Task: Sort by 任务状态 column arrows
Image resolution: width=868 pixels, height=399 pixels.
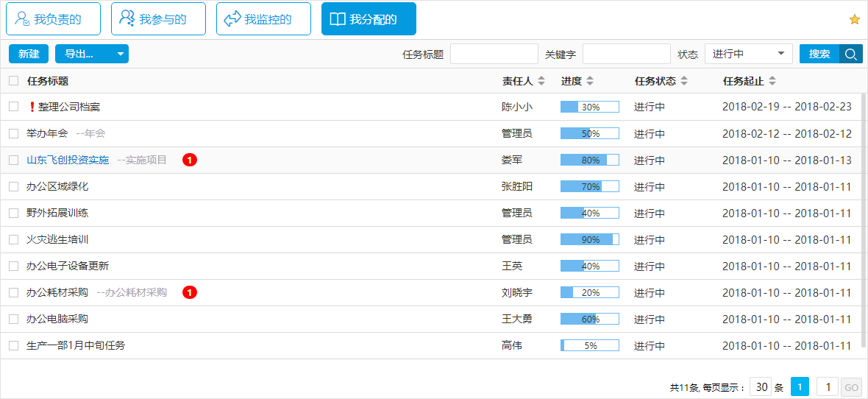Action: pos(684,81)
